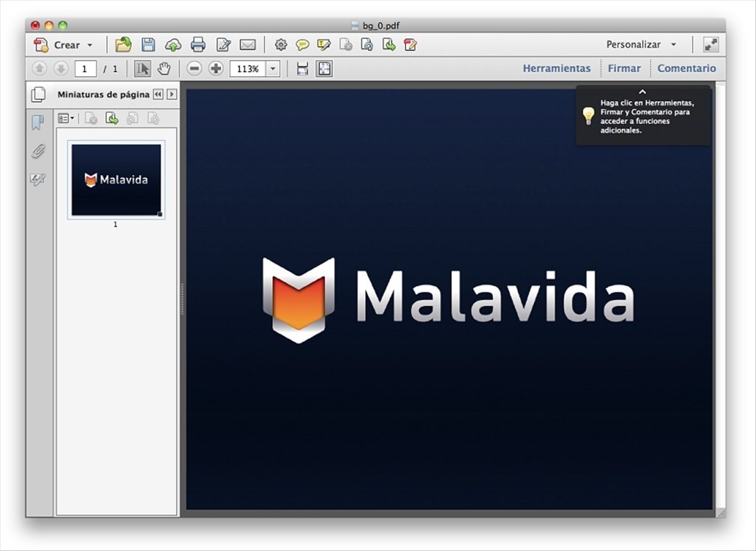The image size is (756, 551).
Task: Select the highlight text tool
Action: click(x=324, y=45)
